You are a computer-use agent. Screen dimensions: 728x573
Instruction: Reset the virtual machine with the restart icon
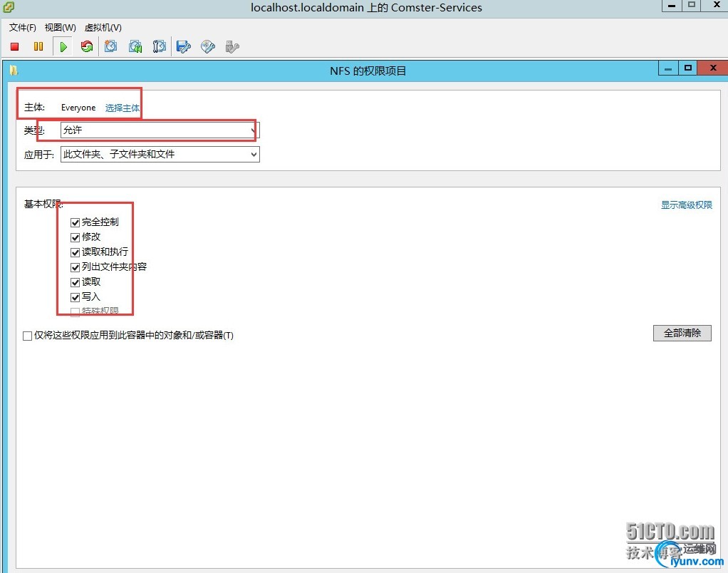click(x=87, y=46)
